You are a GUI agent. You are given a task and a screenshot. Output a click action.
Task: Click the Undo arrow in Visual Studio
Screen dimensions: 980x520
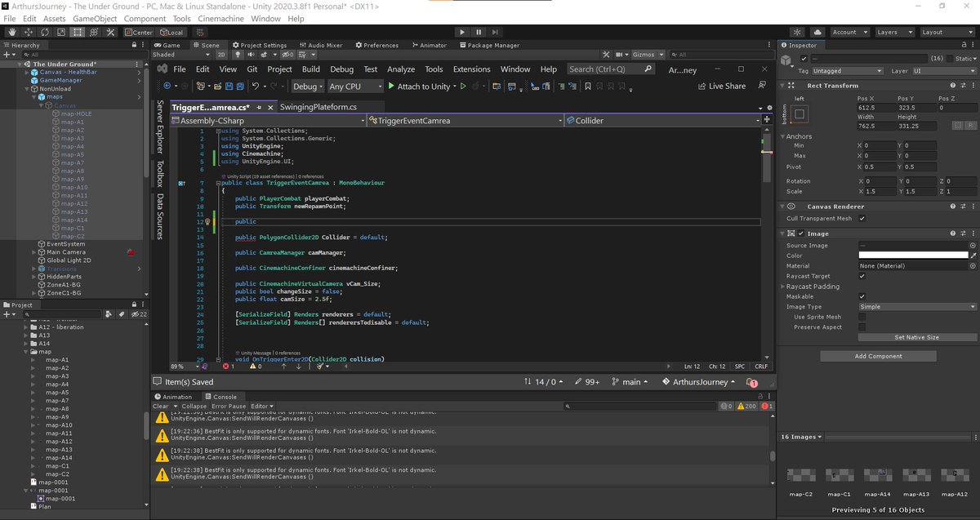tap(256, 86)
